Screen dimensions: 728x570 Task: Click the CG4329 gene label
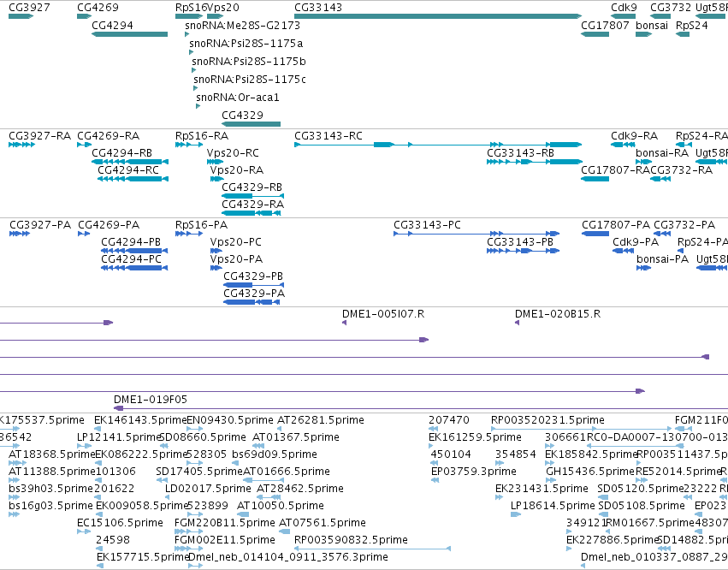click(x=242, y=116)
